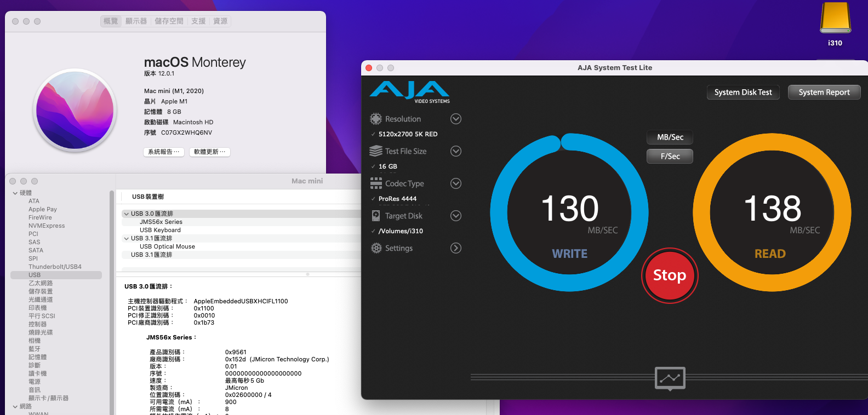The image size is (868, 415).
Task: Select ATA in the sidebar
Action: [34, 201]
